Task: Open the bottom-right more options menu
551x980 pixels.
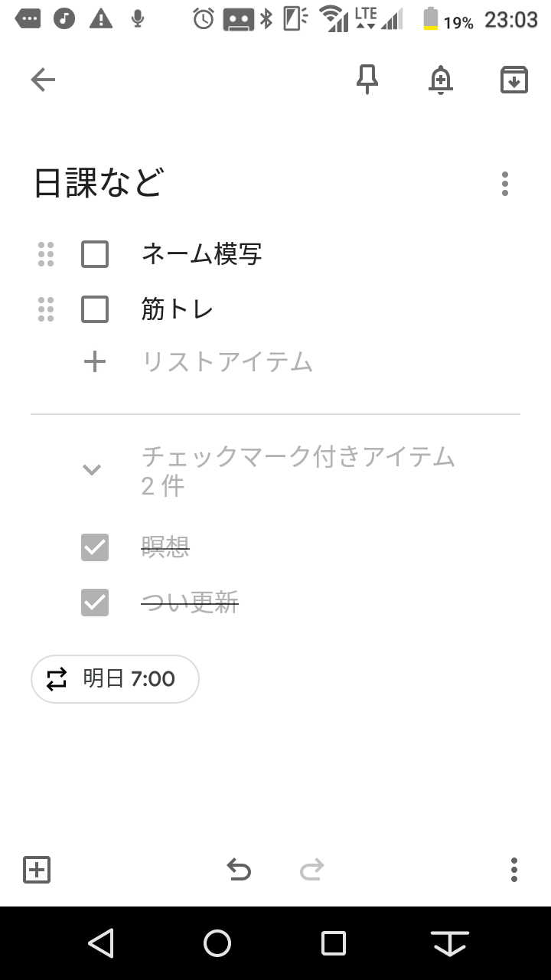Action: point(514,870)
